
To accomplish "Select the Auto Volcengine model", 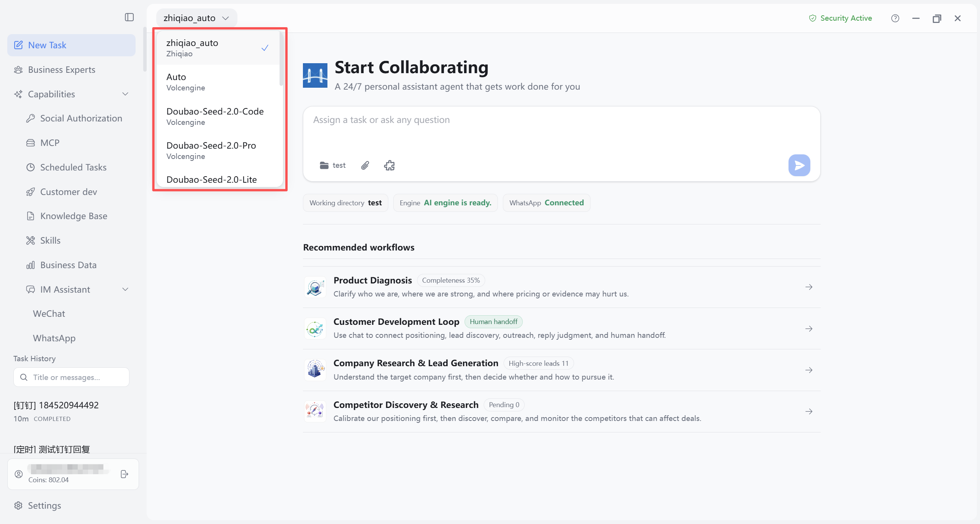I will (218, 82).
